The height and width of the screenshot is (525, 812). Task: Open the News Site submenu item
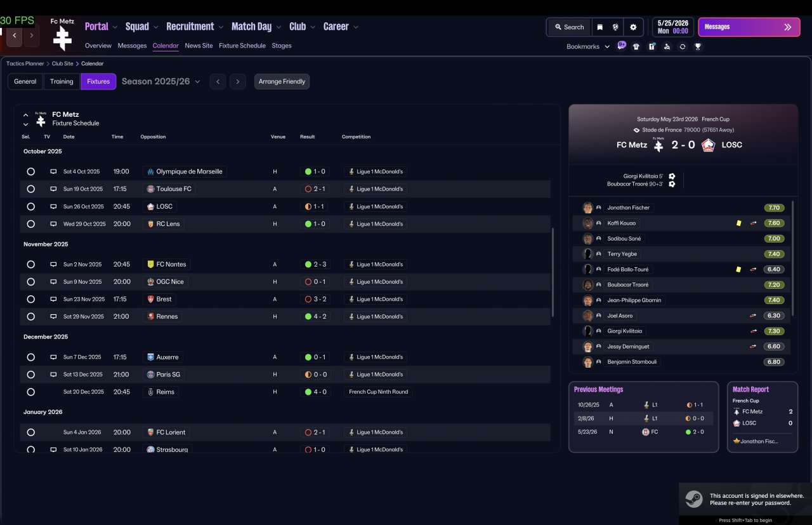(199, 46)
